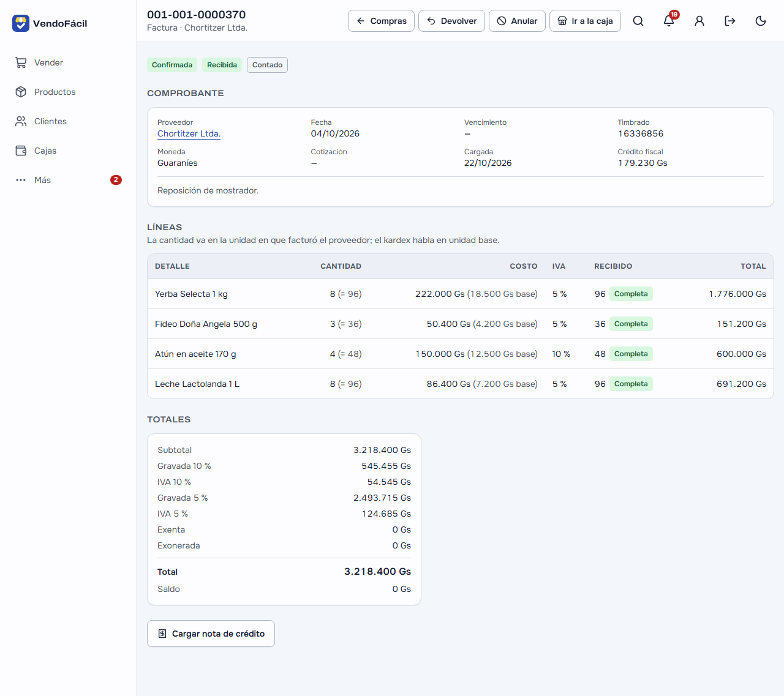Open the user profile icon
The height and width of the screenshot is (696, 784).
[x=699, y=21]
